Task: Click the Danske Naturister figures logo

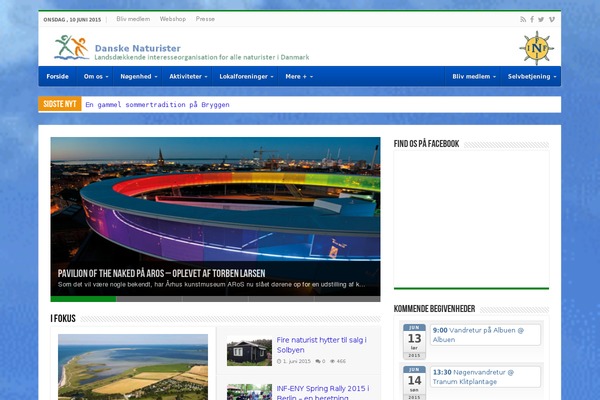Action: pos(72,47)
